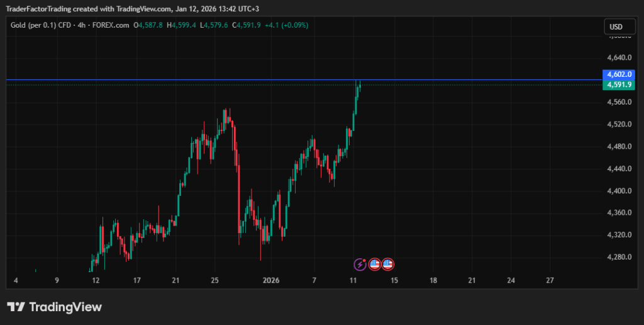This screenshot has height=325, width=644.
Task: Click the 18 date label on time axis
Action: (x=433, y=280)
